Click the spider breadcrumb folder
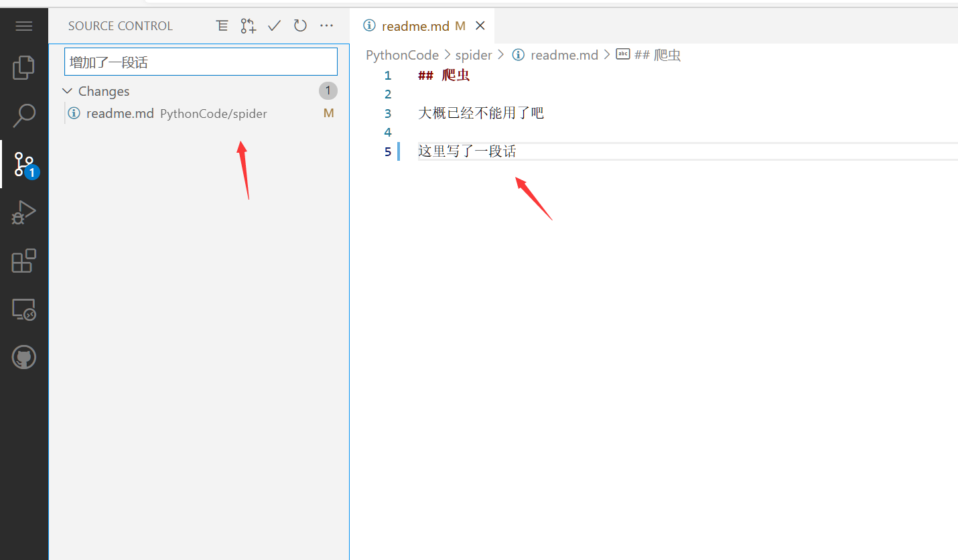 click(x=474, y=55)
